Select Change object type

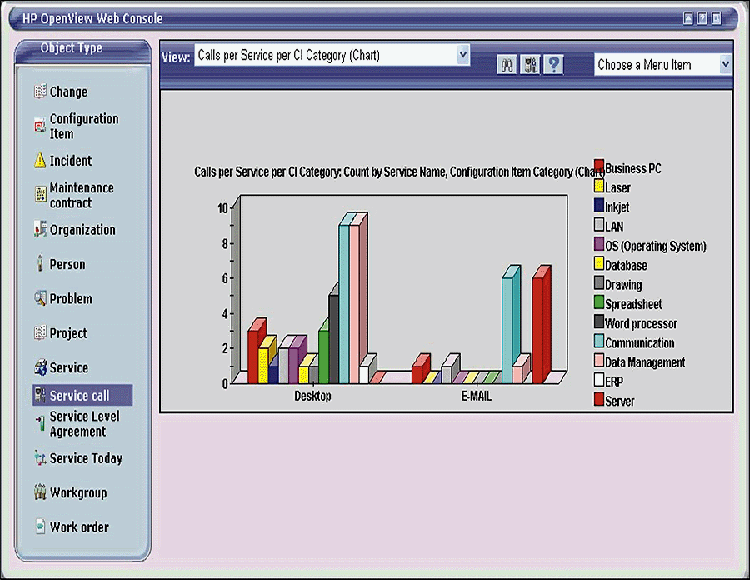coord(68,92)
